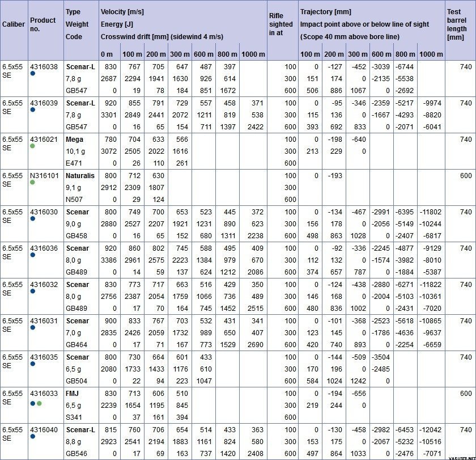Click the blue dot under product 4316031

click(32, 328)
